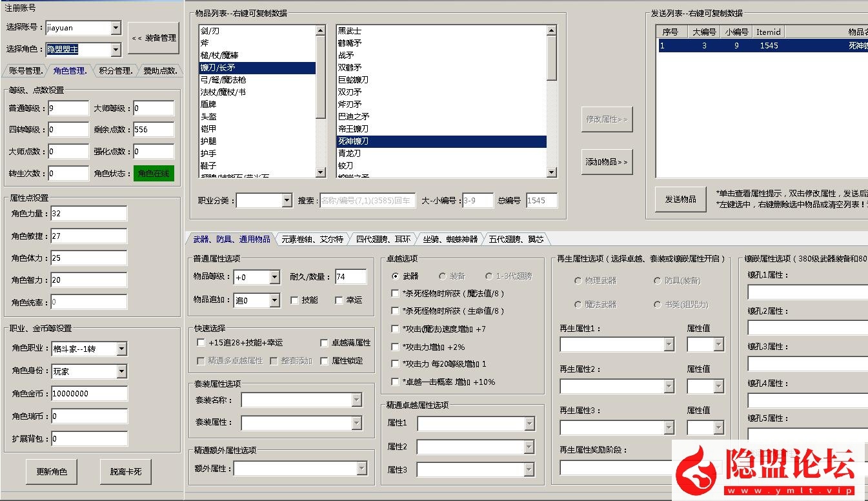Expand the 职业分类 combo box

click(x=287, y=201)
